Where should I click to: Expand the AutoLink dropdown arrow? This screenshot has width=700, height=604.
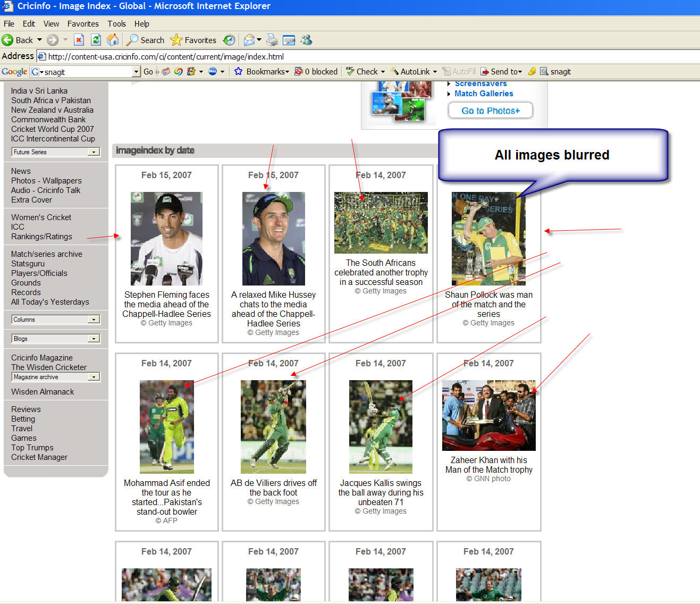435,72
